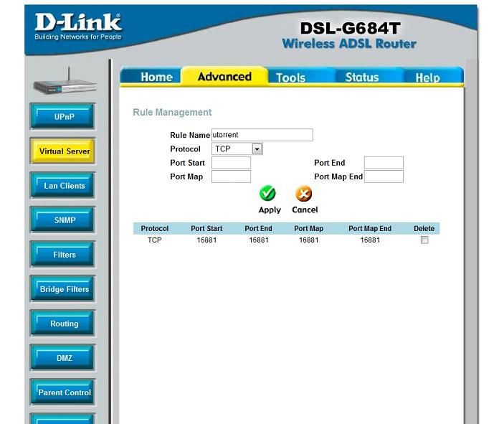Click the Cancel text label
504x424 pixels.
[305, 209]
